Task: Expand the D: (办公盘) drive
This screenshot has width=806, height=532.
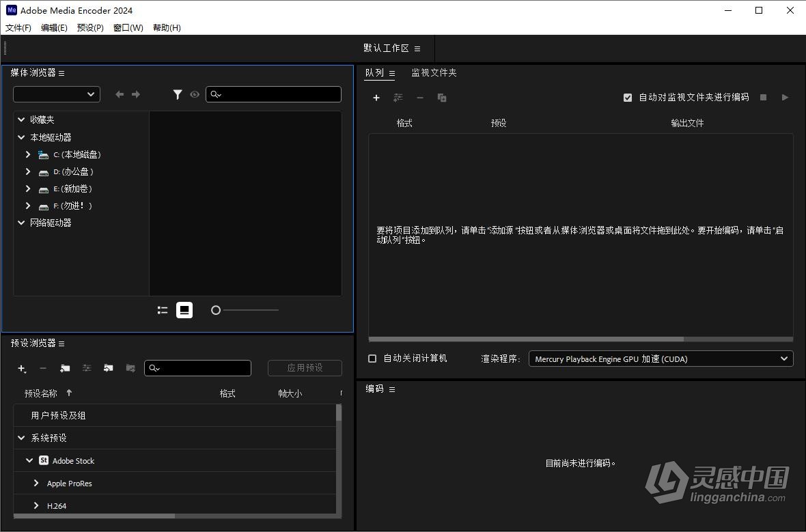Action: point(28,171)
